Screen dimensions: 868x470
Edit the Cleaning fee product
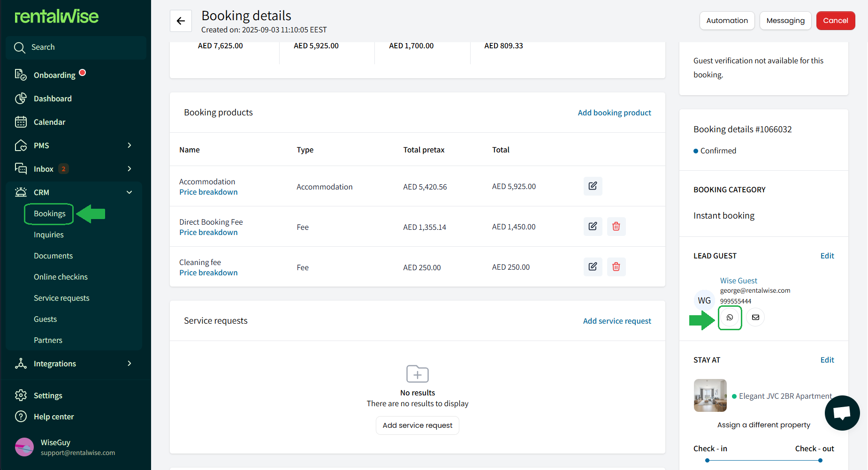pos(593,267)
